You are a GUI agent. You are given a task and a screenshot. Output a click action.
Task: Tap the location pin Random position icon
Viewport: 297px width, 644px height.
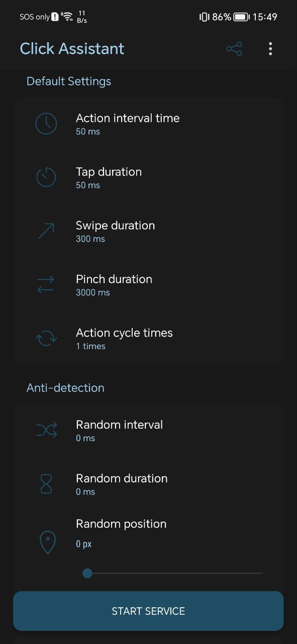pyautogui.click(x=47, y=543)
